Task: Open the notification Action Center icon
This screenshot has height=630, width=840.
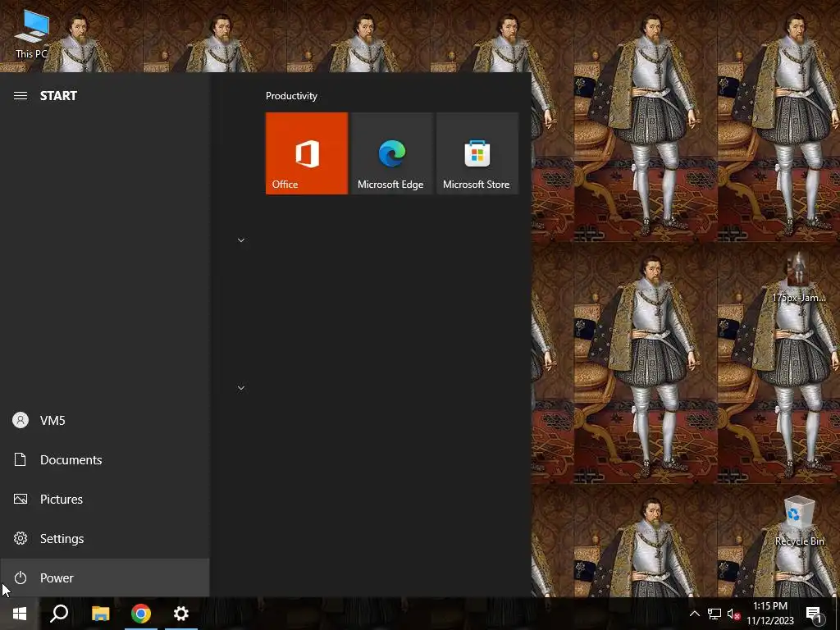Action: pos(815,614)
